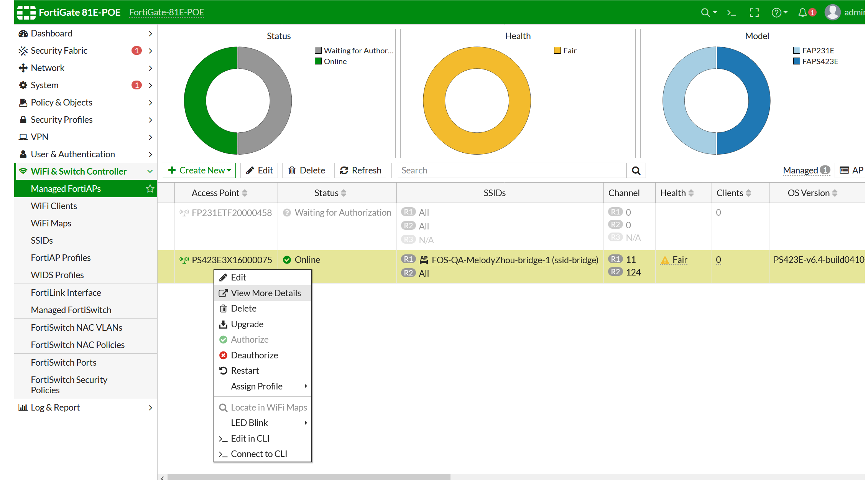The width and height of the screenshot is (868, 480).
Task: Click in the Search input field
Action: [x=512, y=170]
